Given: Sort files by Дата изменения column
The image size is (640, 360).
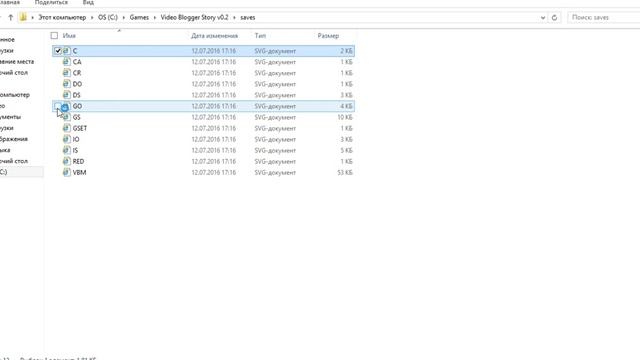Looking at the screenshot, I should coord(215,36).
